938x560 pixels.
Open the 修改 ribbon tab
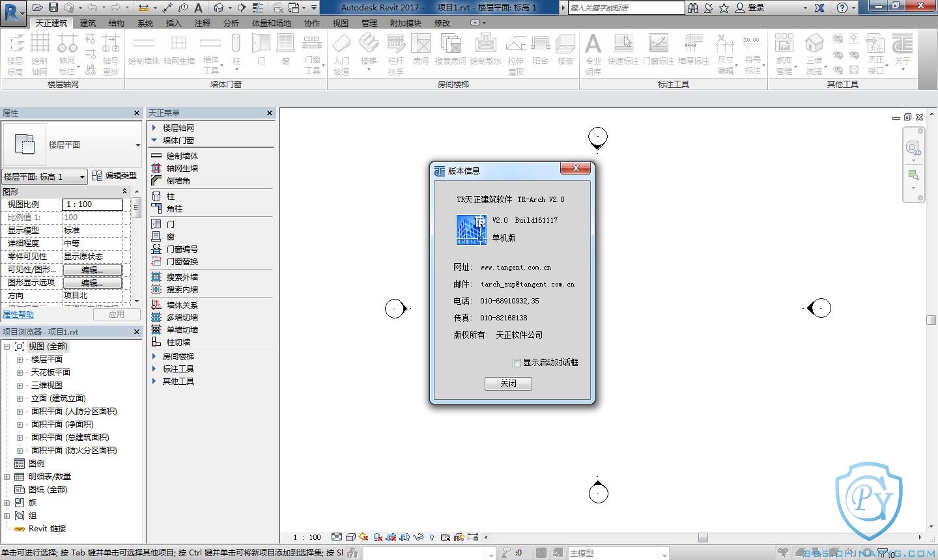(x=442, y=23)
